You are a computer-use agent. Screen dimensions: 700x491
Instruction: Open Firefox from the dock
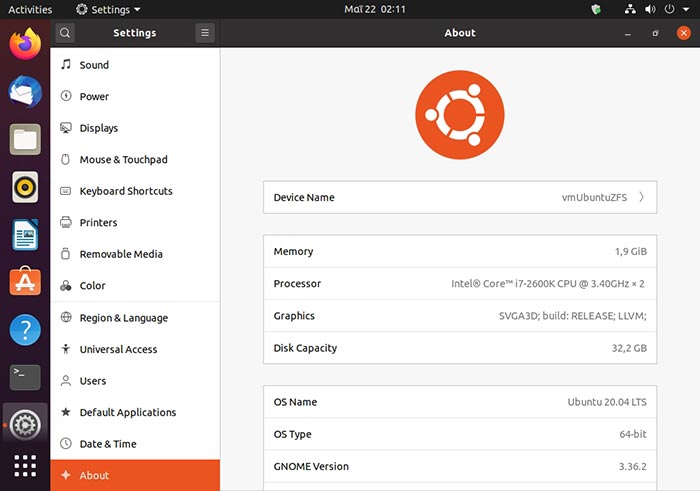(25, 43)
